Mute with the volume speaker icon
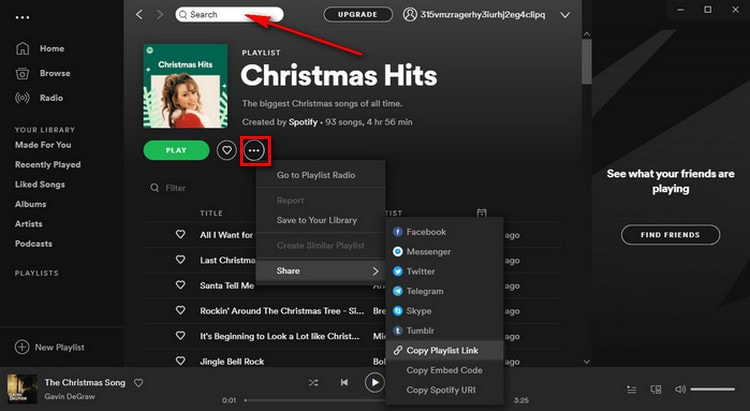 coord(680,389)
